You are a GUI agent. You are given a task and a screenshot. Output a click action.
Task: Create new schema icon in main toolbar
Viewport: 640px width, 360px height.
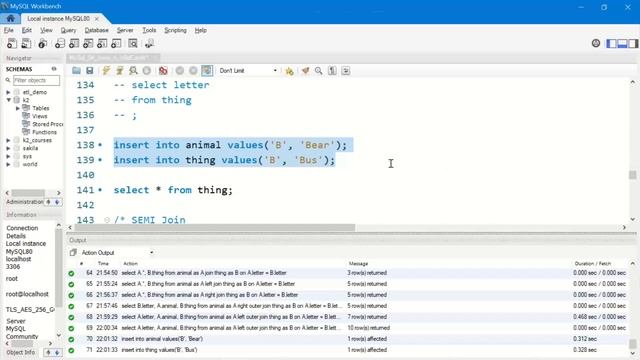point(60,44)
